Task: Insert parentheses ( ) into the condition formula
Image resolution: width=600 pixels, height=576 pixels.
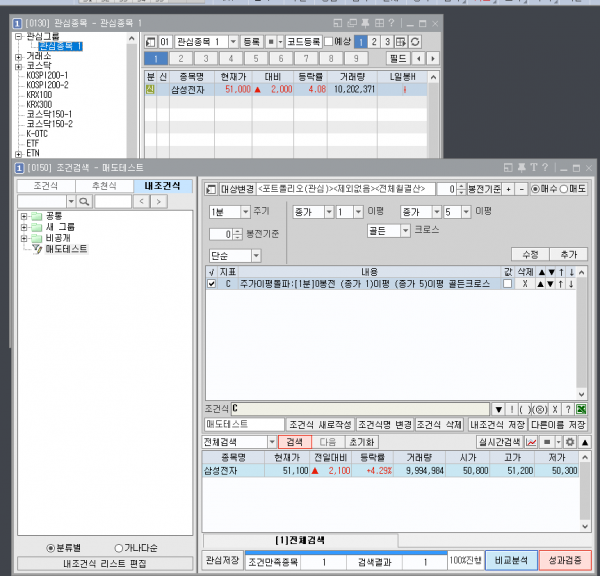Action: tap(525, 410)
